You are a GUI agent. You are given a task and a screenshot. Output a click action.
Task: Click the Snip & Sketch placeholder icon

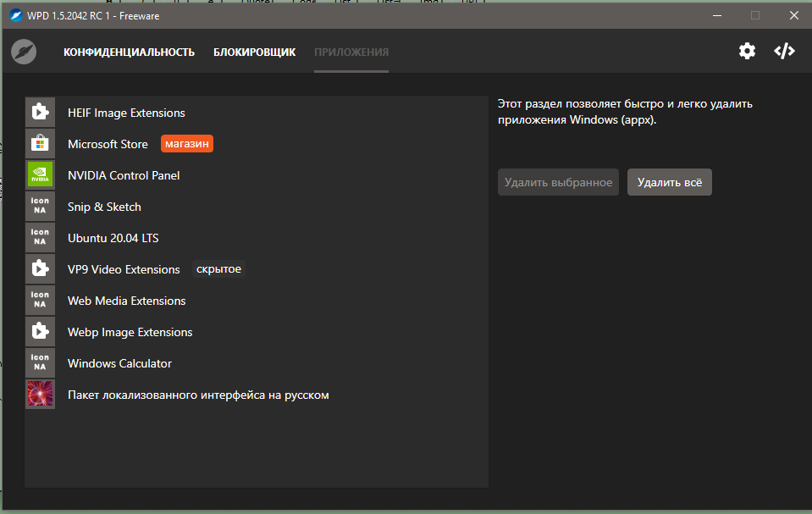coord(40,207)
